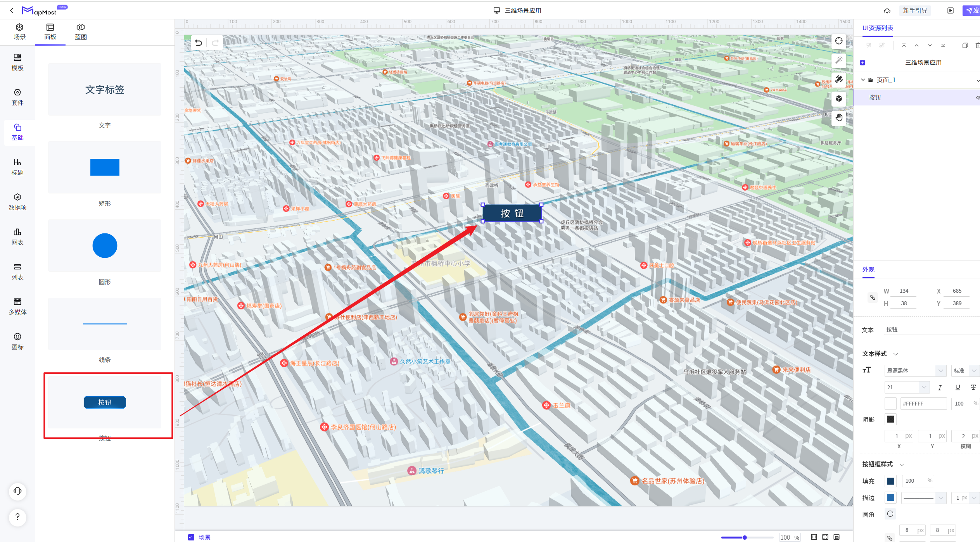The width and height of the screenshot is (980, 542).
Task: Collapse the 页面_1 tree folder
Action: pos(863,80)
